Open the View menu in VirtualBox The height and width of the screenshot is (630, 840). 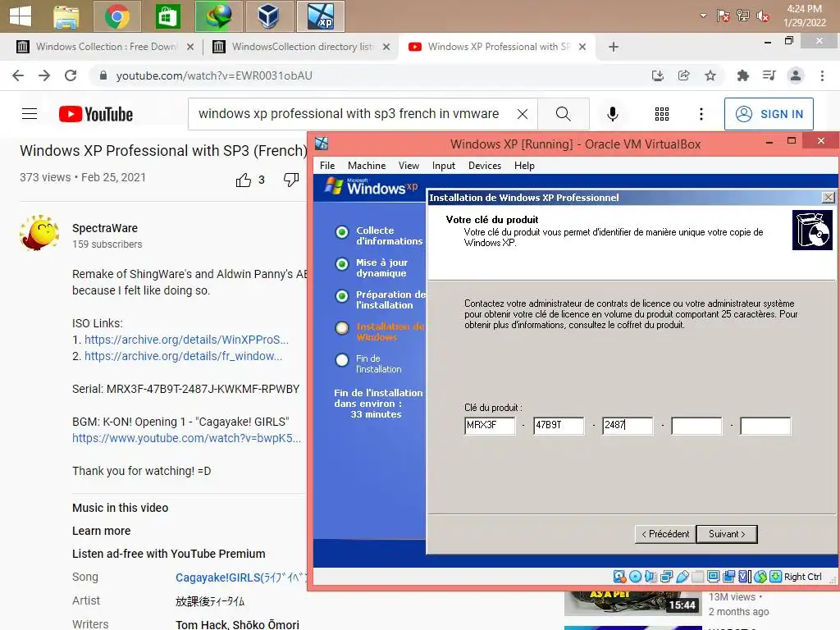tap(409, 166)
